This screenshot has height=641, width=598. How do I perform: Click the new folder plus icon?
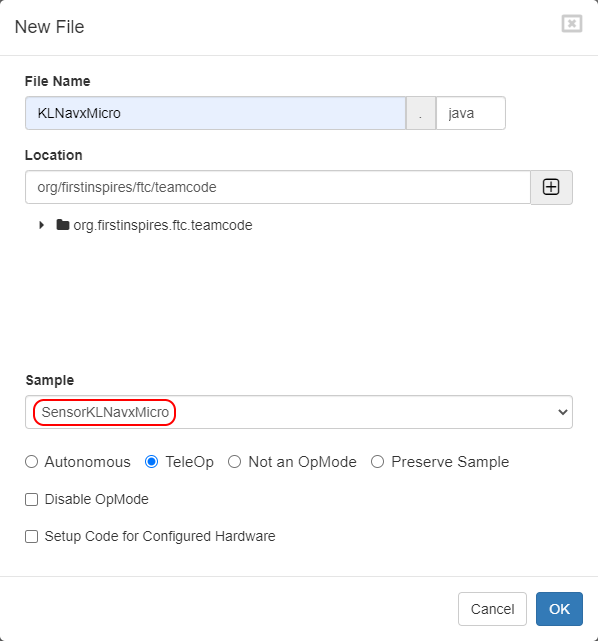pos(551,187)
